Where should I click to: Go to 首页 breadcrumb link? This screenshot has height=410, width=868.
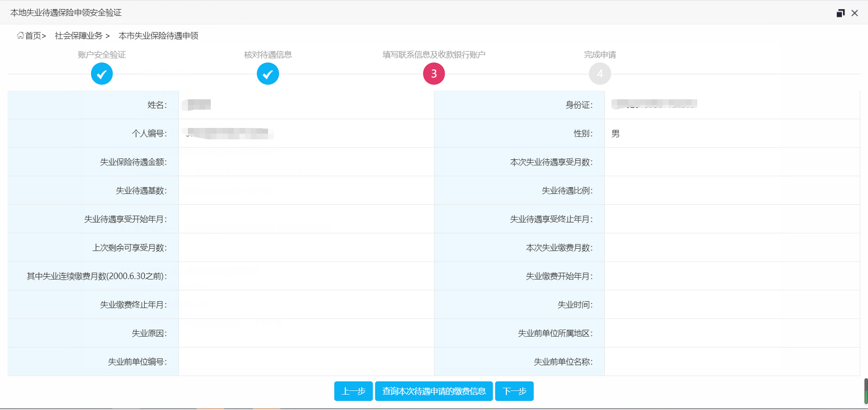pyautogui.click(x=33, y=36)
